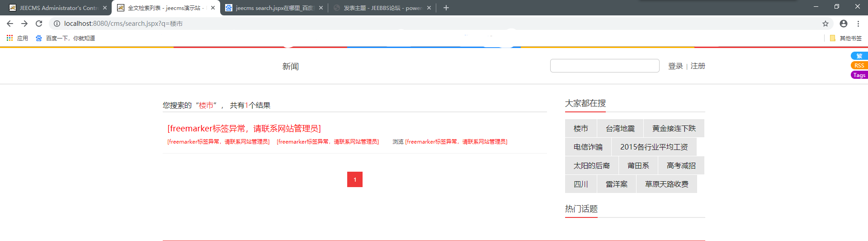Click the 注册 register link
This screenshot has height=241, width=868.
tap(698, 66)
